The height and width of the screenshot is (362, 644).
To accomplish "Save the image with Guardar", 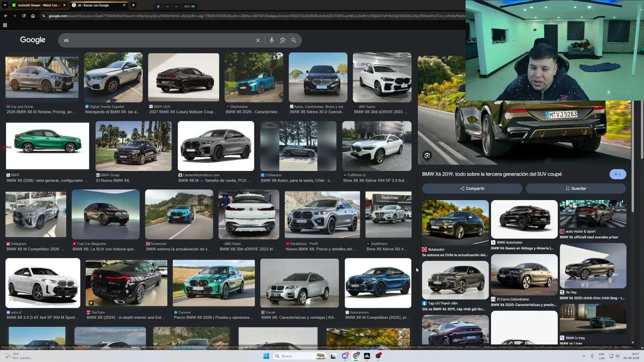I will click(576, 189).
